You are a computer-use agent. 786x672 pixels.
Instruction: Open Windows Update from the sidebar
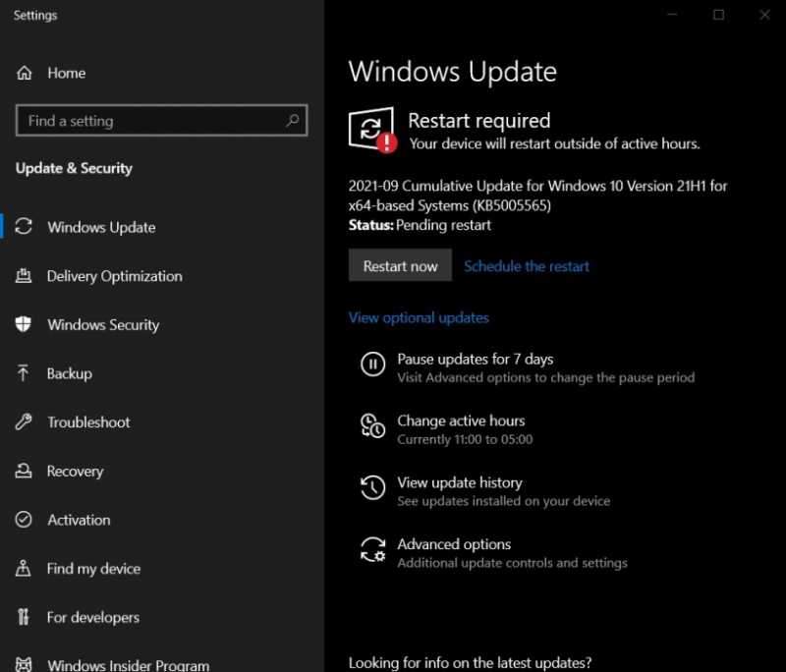coord(101,227)
